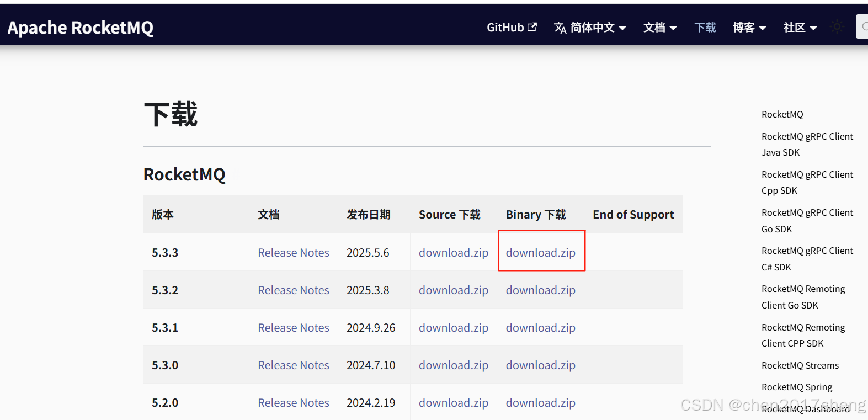The image size is (868, 420).
Task: Jump to RocketMQ gRPC Client C# SDK
Action: [807, 259]
